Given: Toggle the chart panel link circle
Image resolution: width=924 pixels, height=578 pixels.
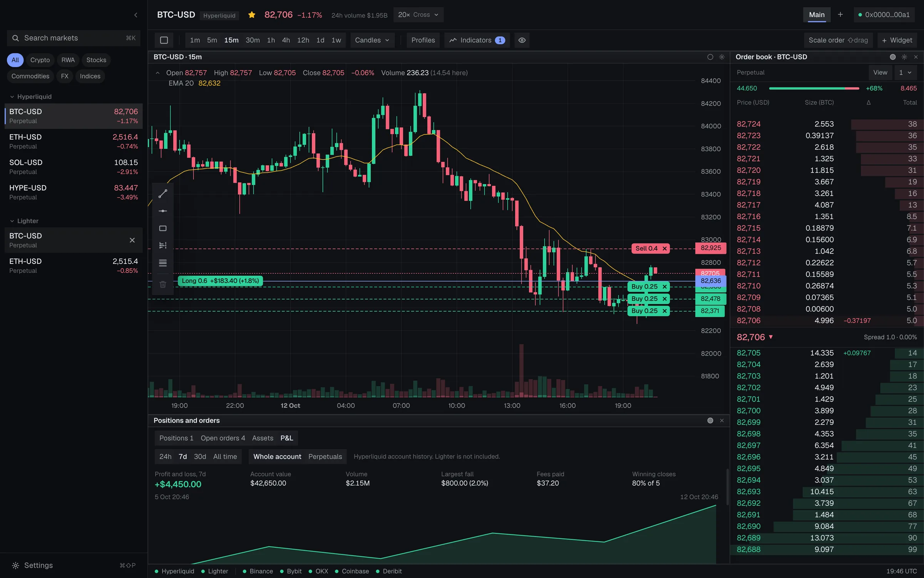Looking at the screenshot, I should [710, 57].
